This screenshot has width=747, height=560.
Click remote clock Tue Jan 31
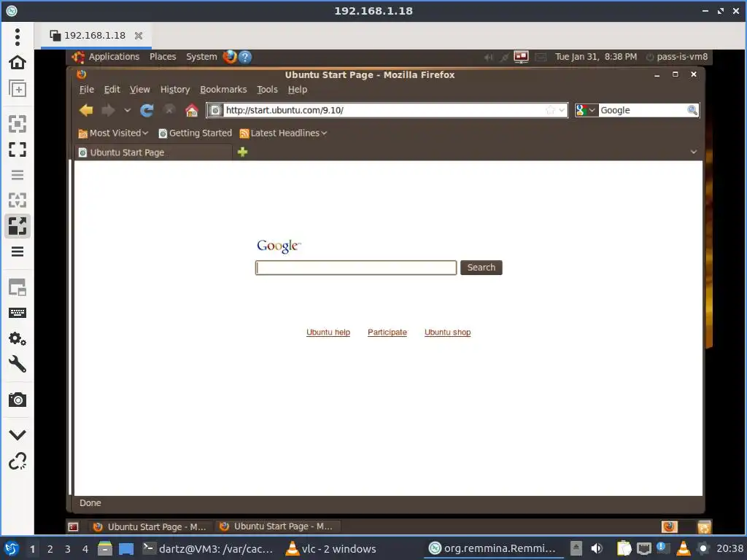(595, 57)
